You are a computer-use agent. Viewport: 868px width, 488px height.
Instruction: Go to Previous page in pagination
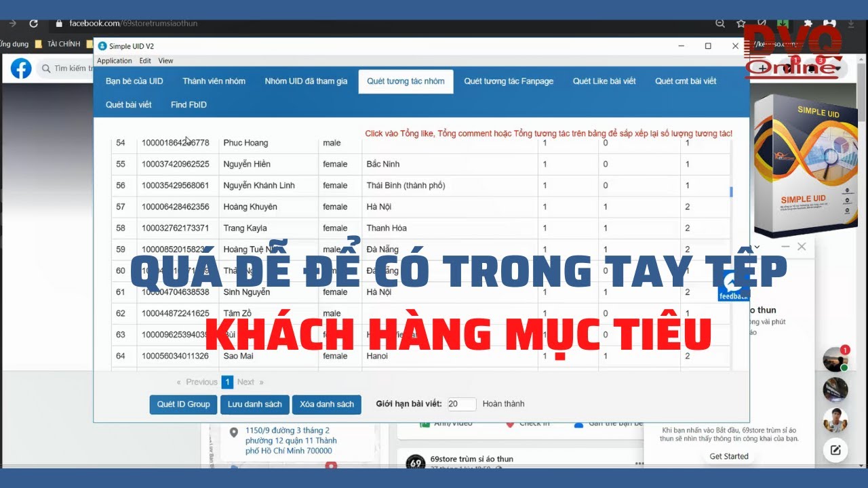(197, 382)
